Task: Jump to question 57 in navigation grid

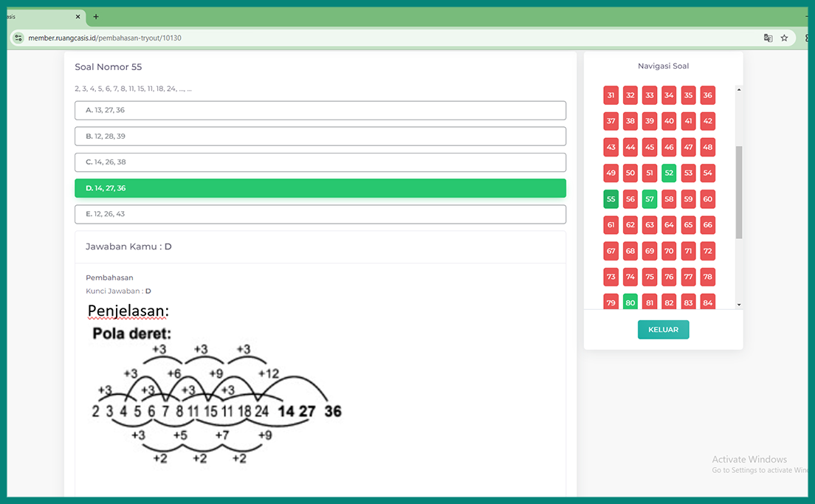Action: pos(650,199)
